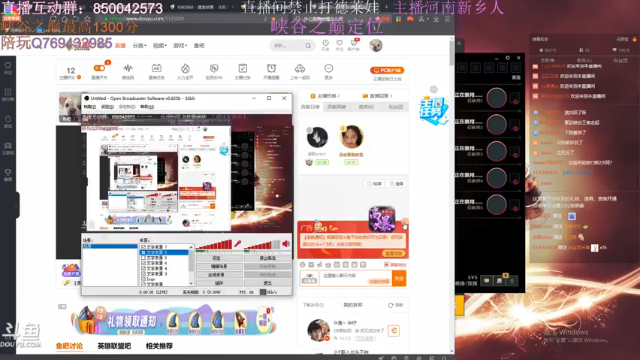This screenshot has height=360, width=640.
Task: Click the follow icon beside 斗鱼丶华仔
Action: point(394,330)
